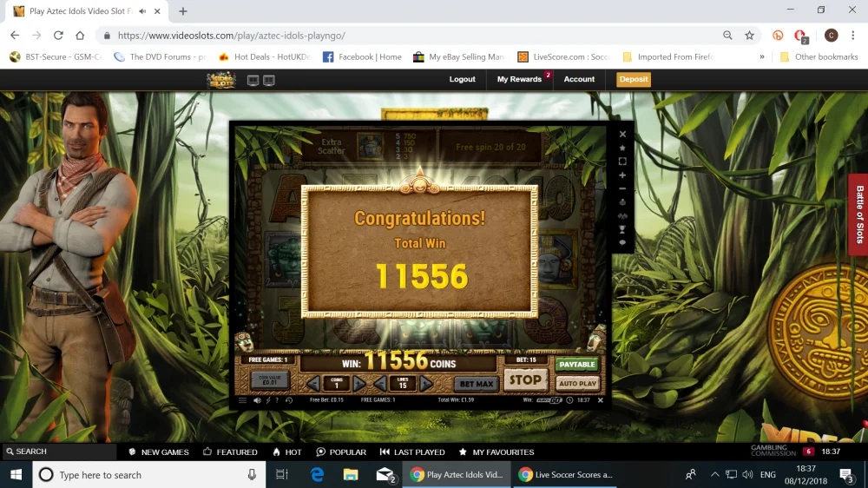Open HOT games category

[286, 452]
